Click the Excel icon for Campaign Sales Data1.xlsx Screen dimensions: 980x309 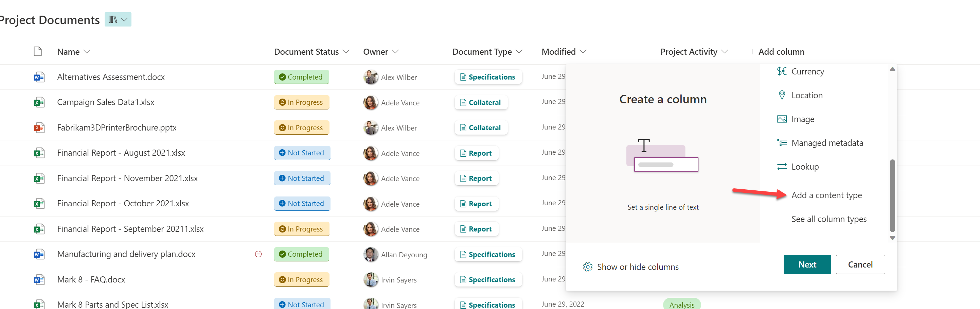39,102
